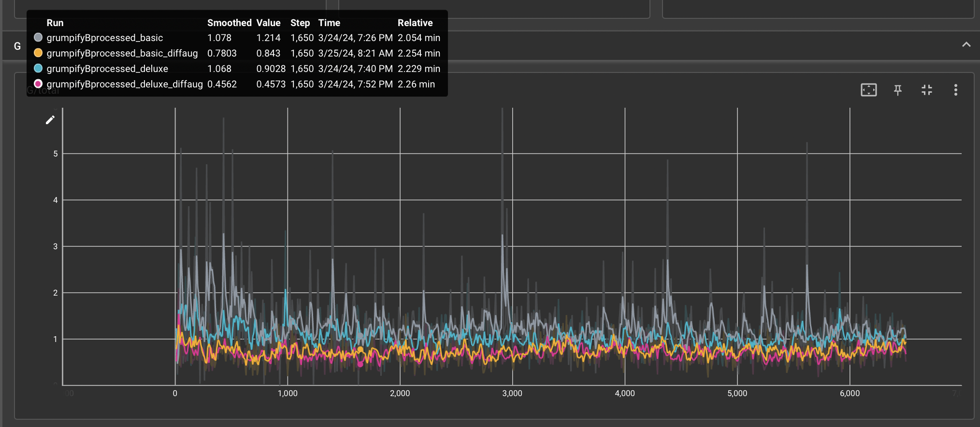The height and width of the screenshot is (427, 980).
Task: Click the fit domain to data icon
Action: pos(868,90)
